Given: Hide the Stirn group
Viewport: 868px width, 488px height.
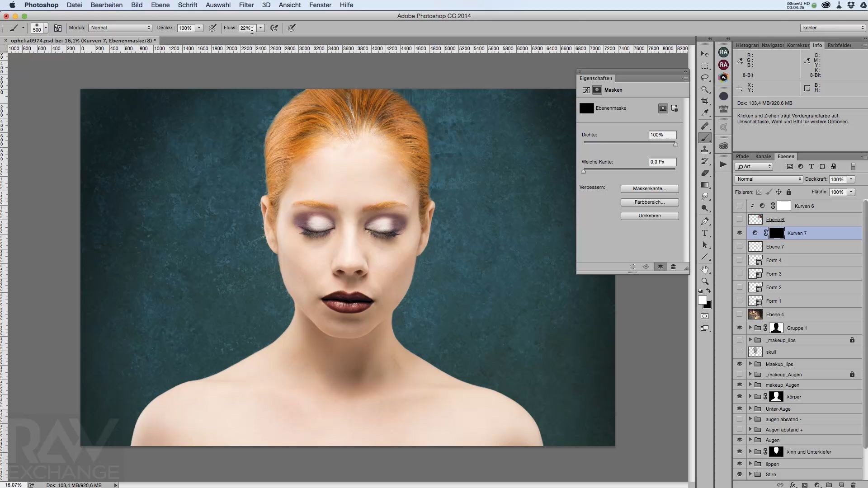Looking at the screenshot, I should pos(740,474).
